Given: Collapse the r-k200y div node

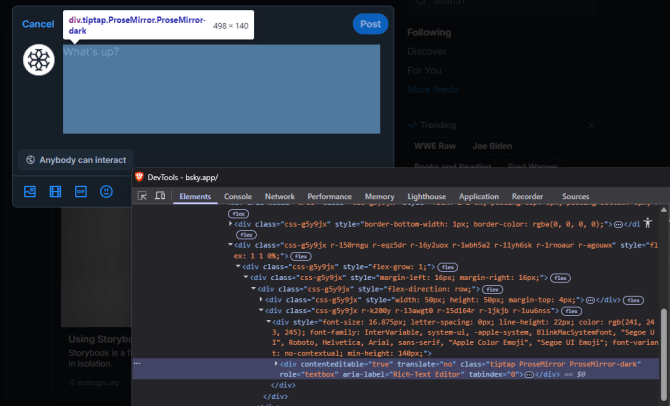Looking at the screenshot, I should pos(261,310).
